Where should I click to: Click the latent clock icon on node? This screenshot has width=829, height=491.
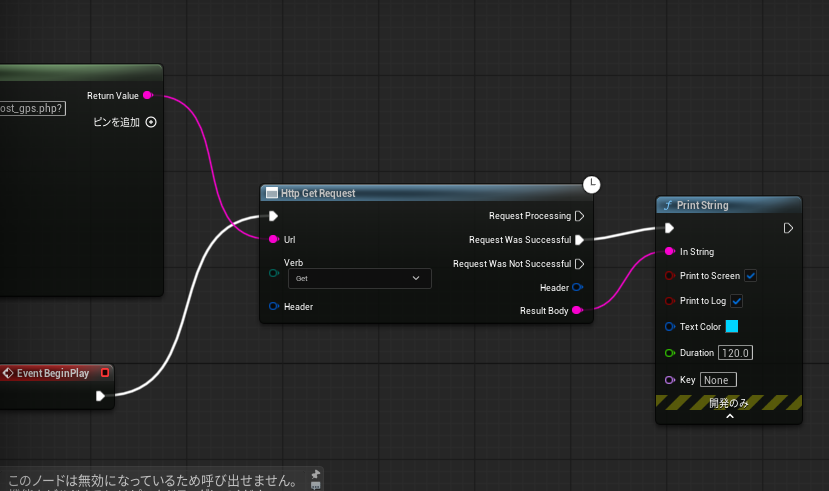(592, 184)
